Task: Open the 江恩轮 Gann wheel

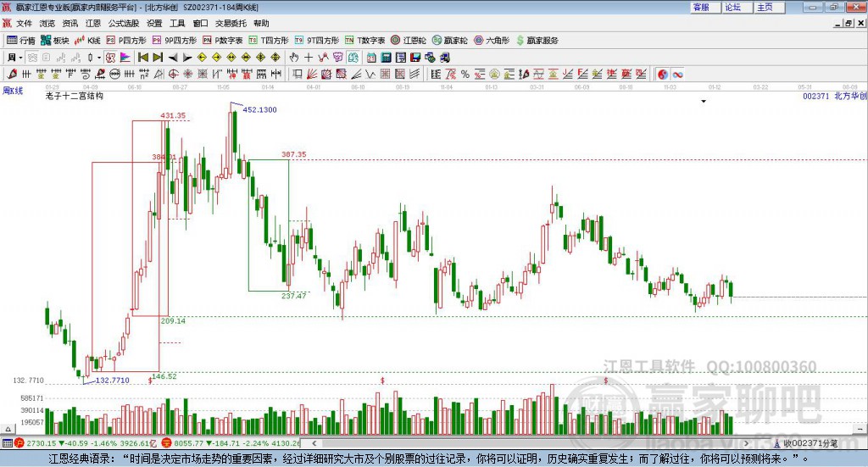Action: [409, 41]
